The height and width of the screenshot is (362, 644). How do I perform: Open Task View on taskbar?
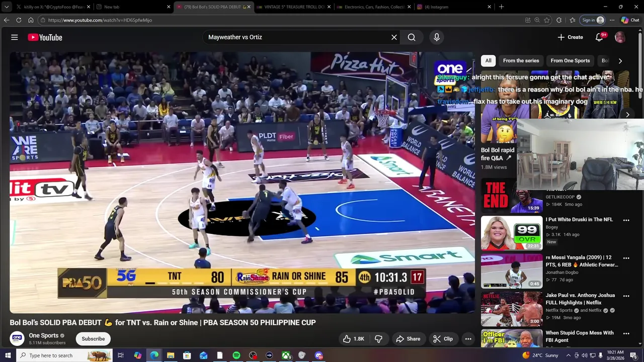tap(121, 355)
